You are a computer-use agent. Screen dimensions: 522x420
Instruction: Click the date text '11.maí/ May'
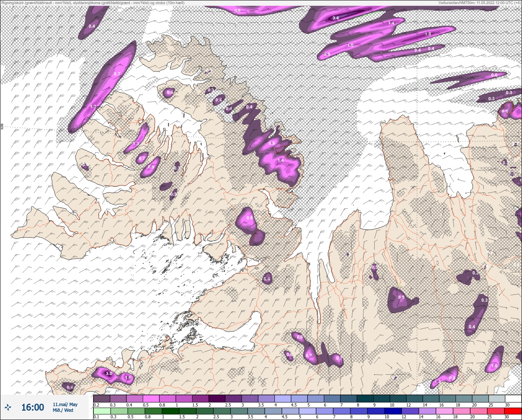[65, 405]
